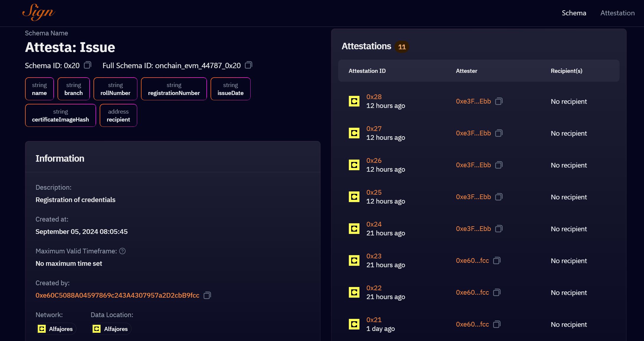Click the Network Alfajores badge
644x341 pixels.
tap(56, 329)
